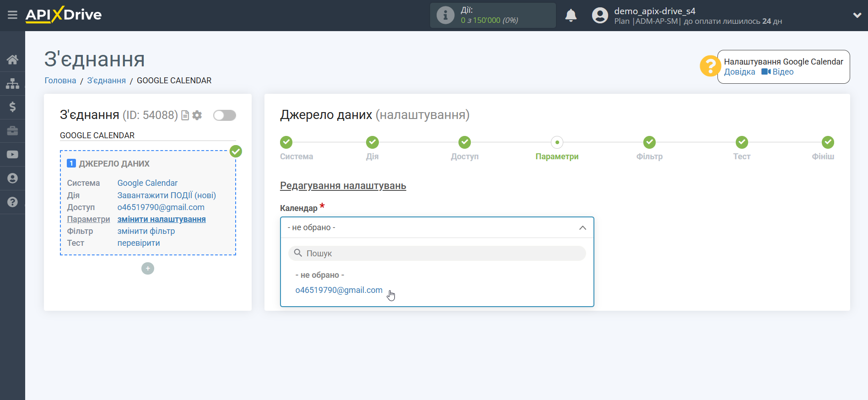
Task: Open the hamburger menu
Action: tap(12, 15)
